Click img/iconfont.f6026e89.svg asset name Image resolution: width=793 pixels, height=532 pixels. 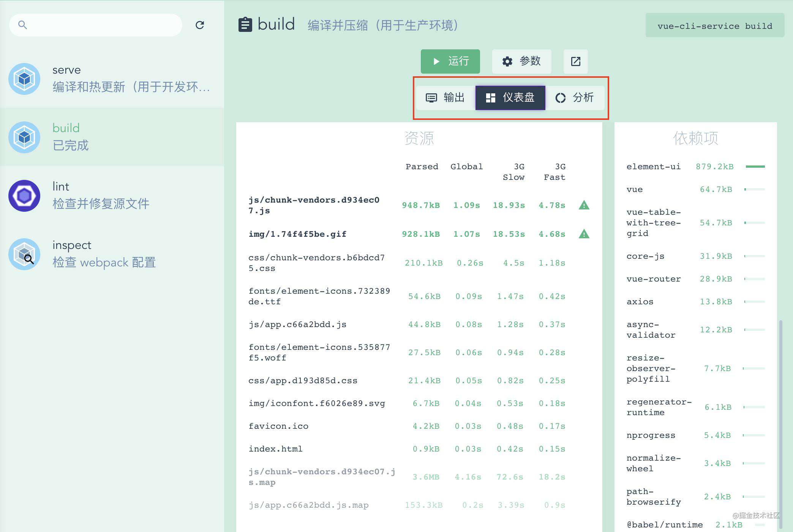point(317,403)
